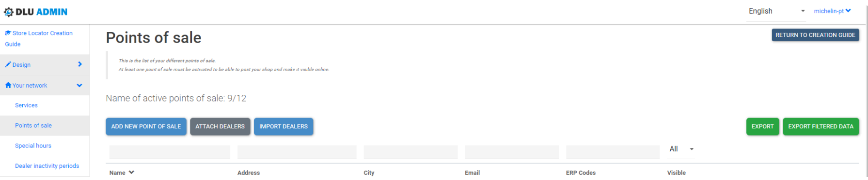This screenshot has width=868, height=180.
Task: Click the DLU Admin gear logo icon
Action: [8, 12]
